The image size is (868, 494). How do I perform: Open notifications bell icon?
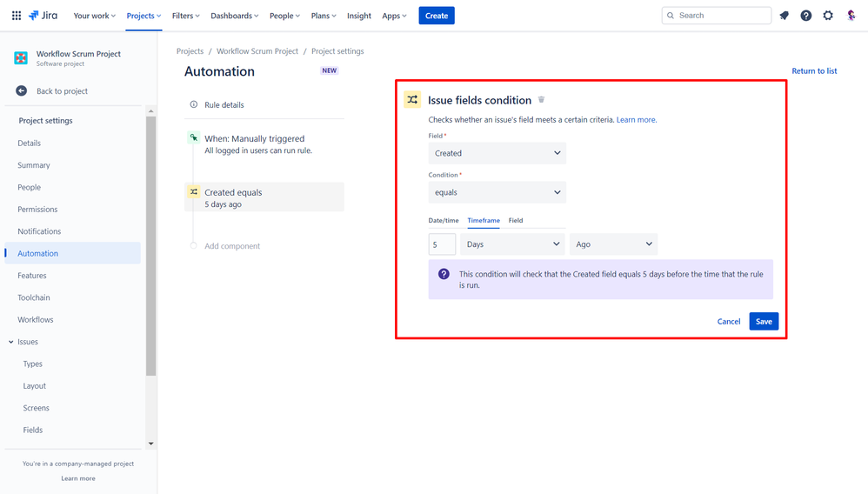tap(784, 16)
